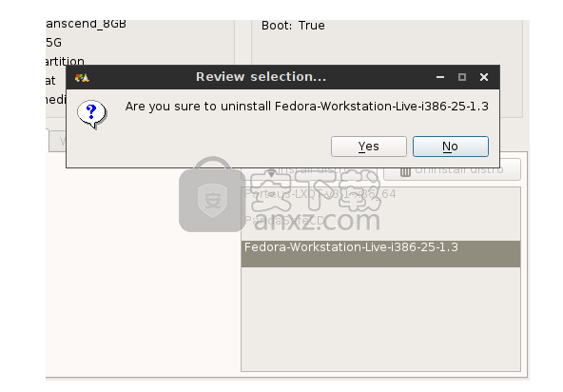Select Fedora-Workstation-Live-i386-25-1.3 in distro list
The width and height of the screenshot is (563, 392).
(x=380, y=254)
